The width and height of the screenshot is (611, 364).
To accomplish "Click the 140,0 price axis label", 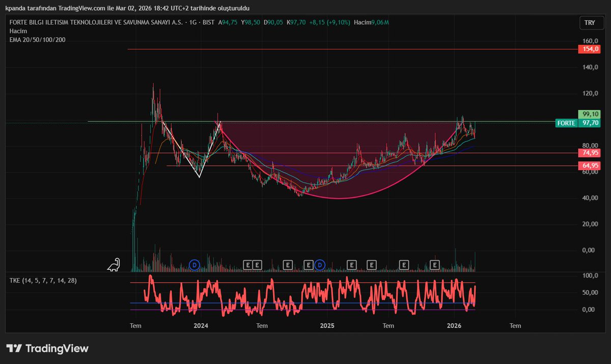I will point(590,67).
